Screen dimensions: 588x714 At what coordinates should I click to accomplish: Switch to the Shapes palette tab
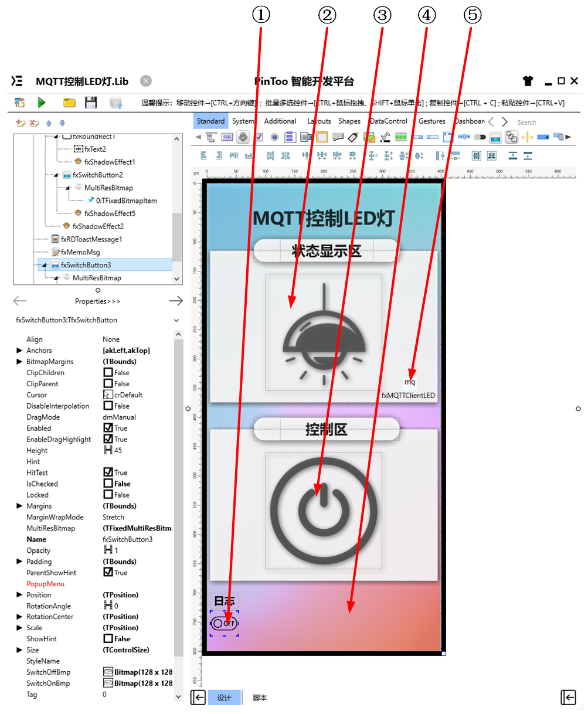[349, 121]
